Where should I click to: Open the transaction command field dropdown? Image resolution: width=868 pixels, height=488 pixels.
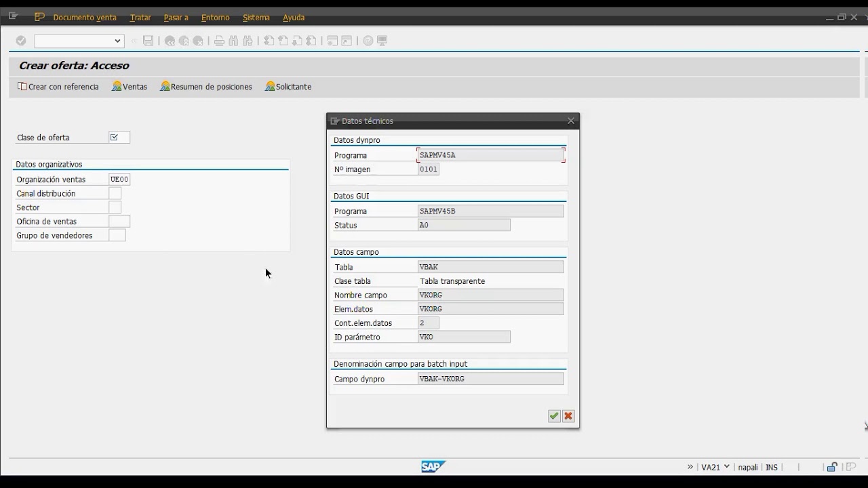coord(117,41)
